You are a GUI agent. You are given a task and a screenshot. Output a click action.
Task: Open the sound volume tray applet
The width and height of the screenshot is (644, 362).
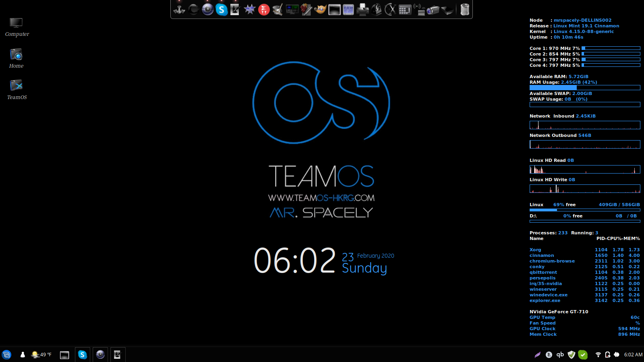point(617,355)
